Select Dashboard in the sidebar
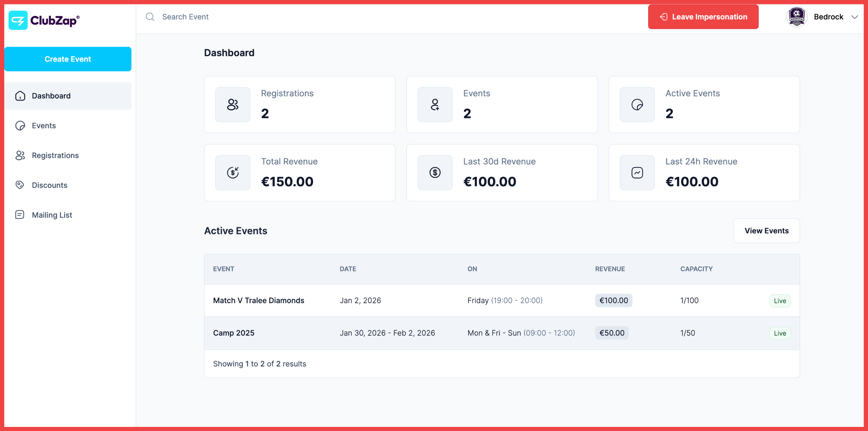This screenshot has height=431, width=868. click(x=68, y=96)
